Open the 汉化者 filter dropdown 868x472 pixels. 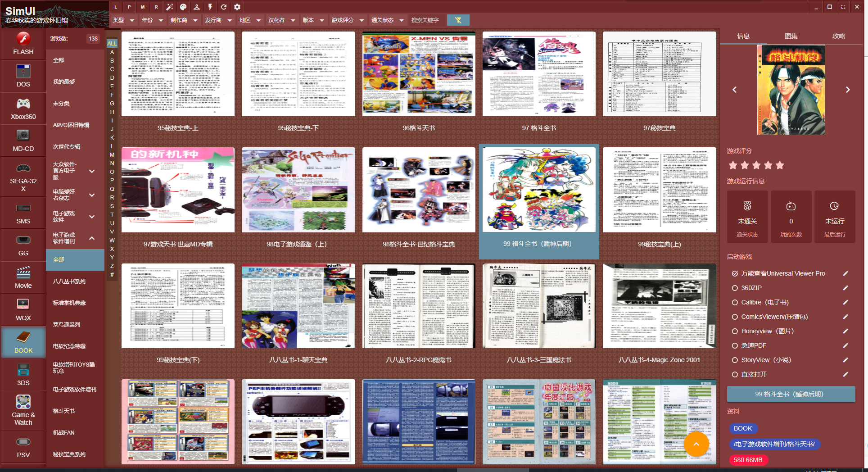point(281,20)
